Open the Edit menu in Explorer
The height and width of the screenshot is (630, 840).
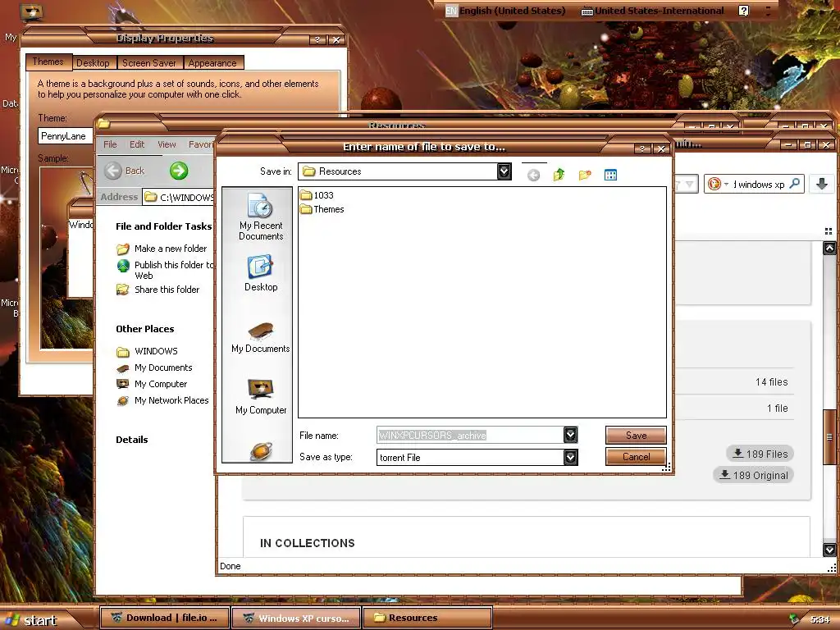click(x=137, y=144)
